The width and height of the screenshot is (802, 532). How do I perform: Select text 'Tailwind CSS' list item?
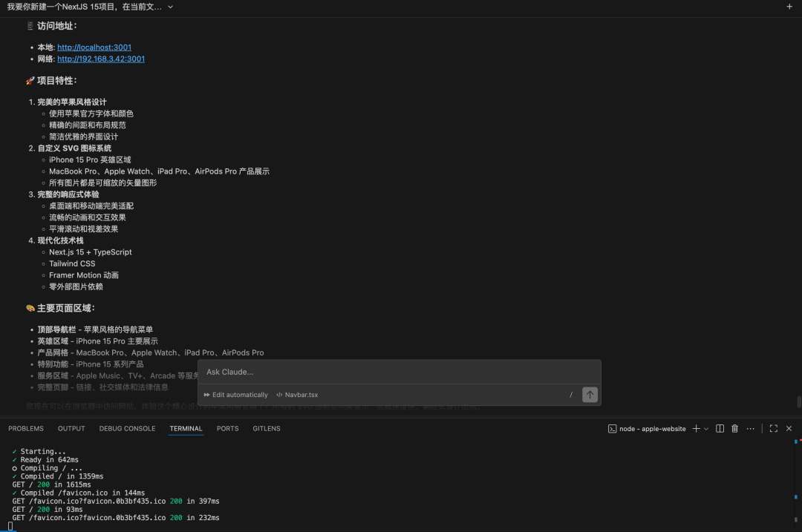(72, 263)
